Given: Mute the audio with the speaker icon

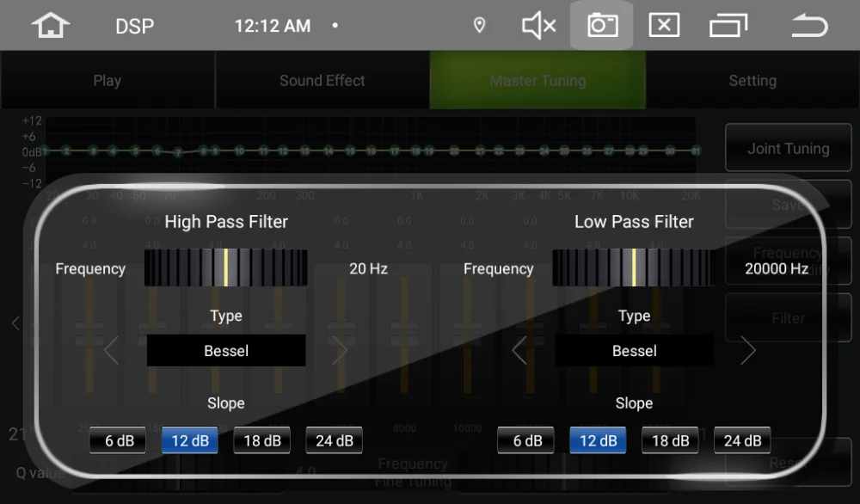Looking at the screenshot, I should coord(537,25).
